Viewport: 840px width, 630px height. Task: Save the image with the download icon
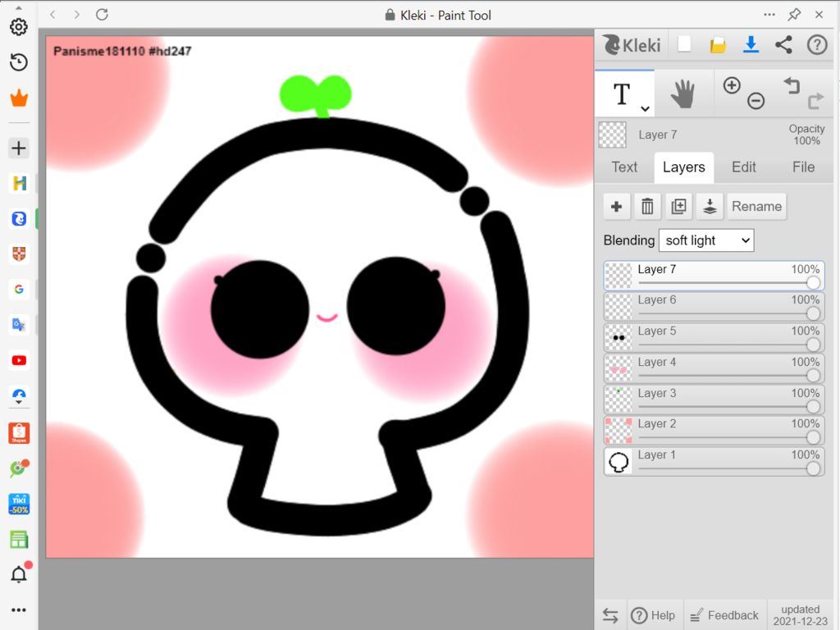point(751,44)
